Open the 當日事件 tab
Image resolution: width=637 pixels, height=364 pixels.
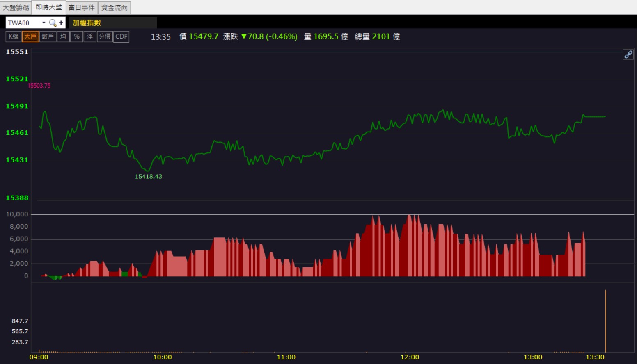(81, 7)
